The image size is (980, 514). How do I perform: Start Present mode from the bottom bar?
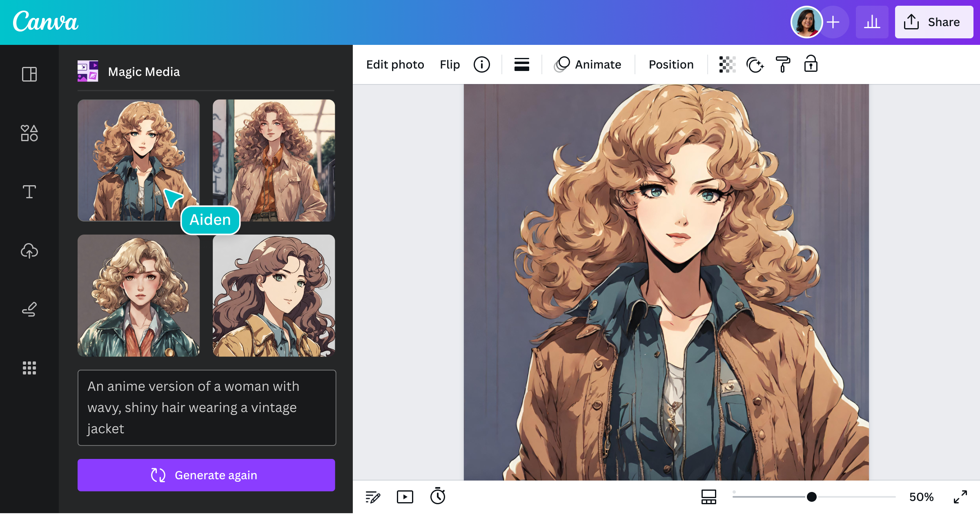pos(405,497)
